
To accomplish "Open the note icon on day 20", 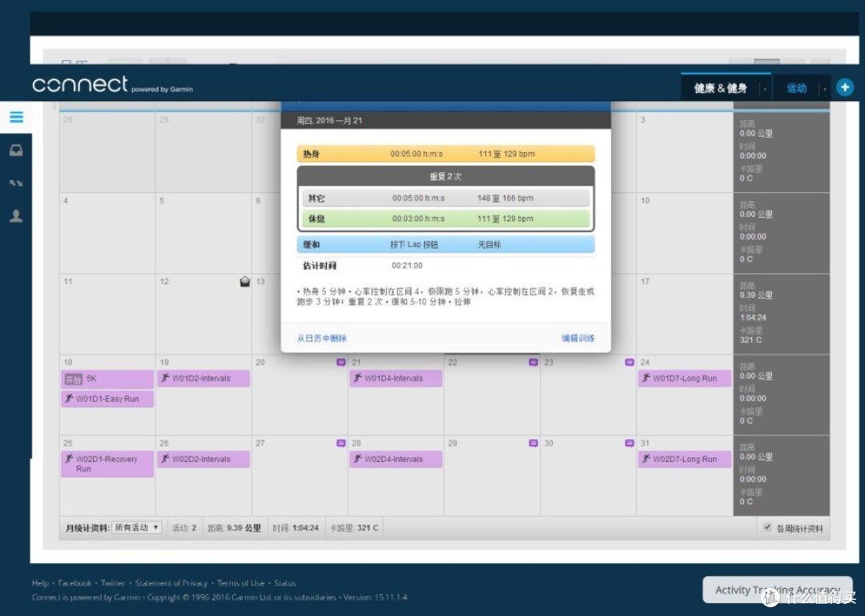I will click(341, 362).
